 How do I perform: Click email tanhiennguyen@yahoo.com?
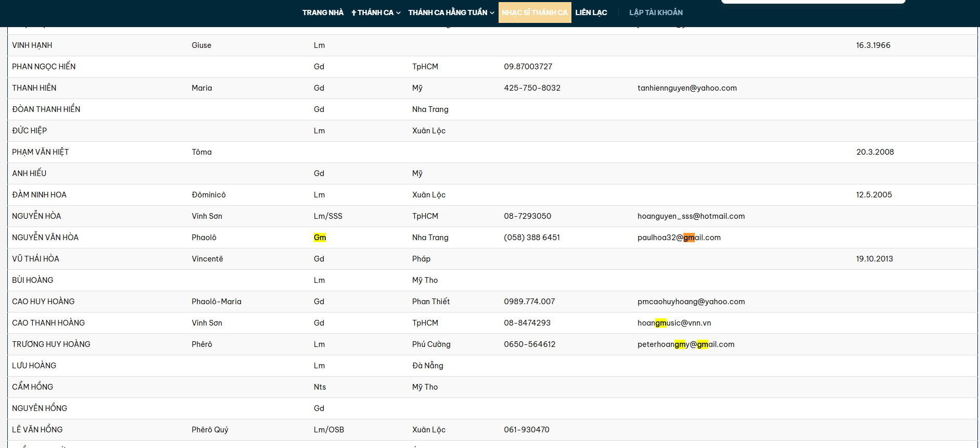pos(687,88)
